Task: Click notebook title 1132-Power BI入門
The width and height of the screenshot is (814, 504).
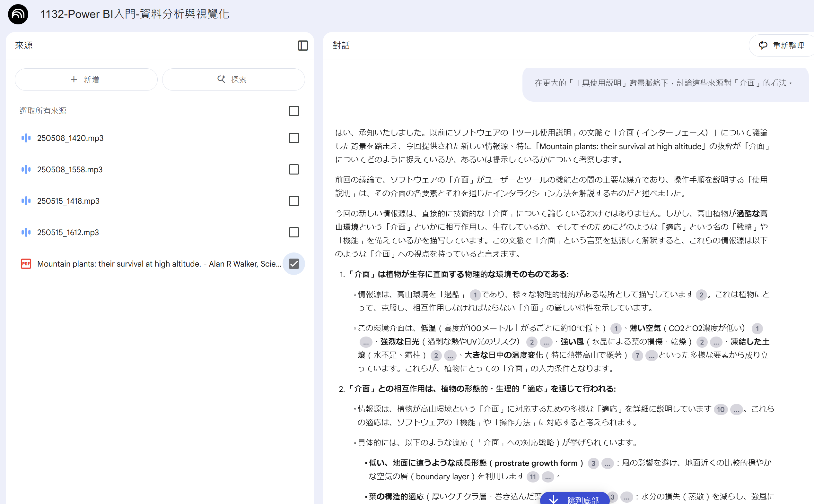Action: (135, 14)
